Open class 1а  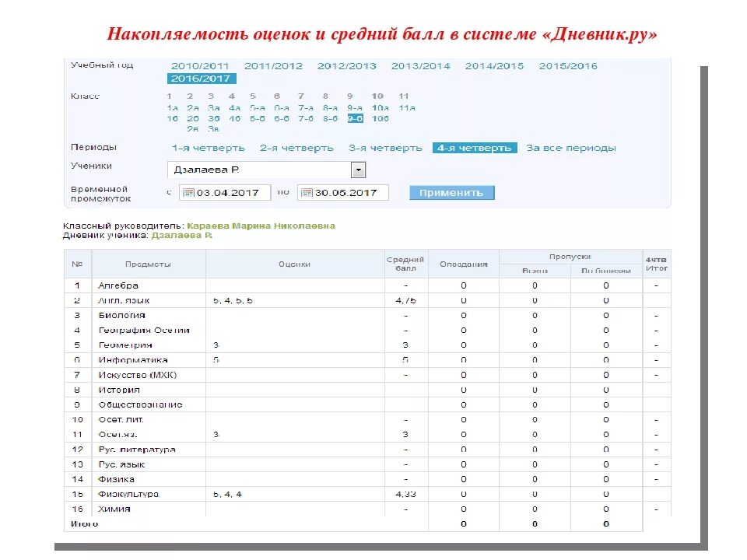coord(173,108)
